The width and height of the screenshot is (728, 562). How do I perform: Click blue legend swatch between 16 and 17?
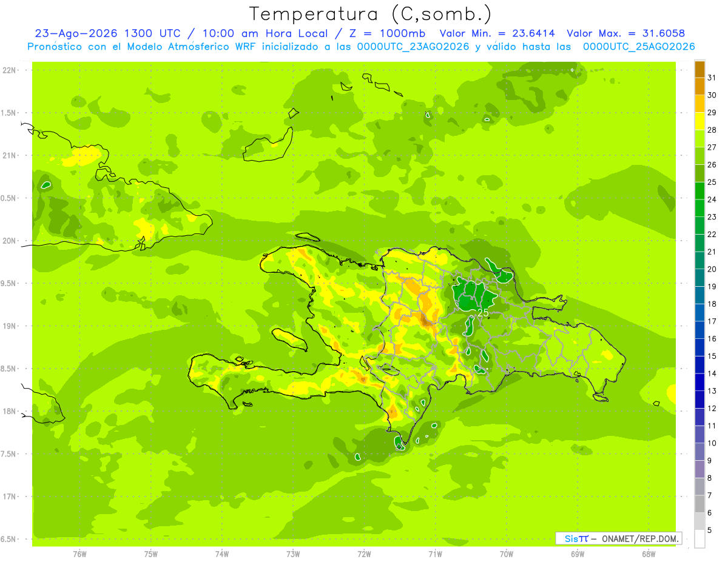tap(699, 330)
